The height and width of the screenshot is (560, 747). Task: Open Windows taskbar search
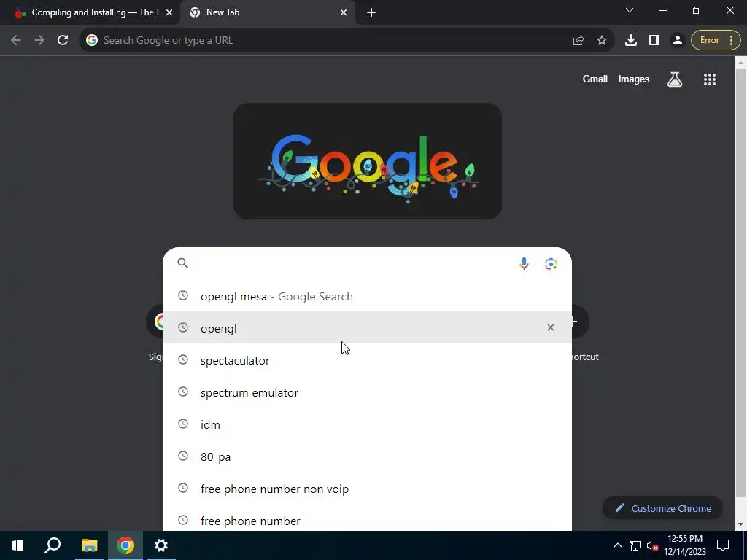[x=53, y=545]
